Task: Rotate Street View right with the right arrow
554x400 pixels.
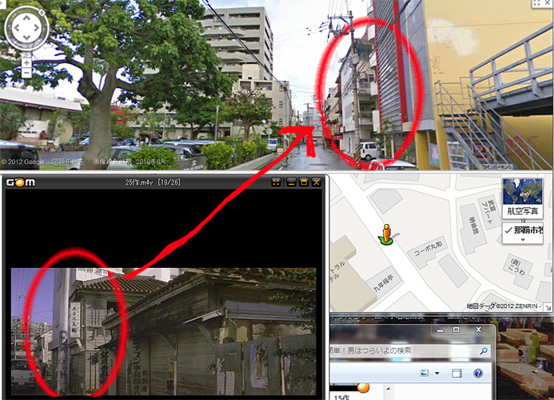Action: (x=37, y=28)
